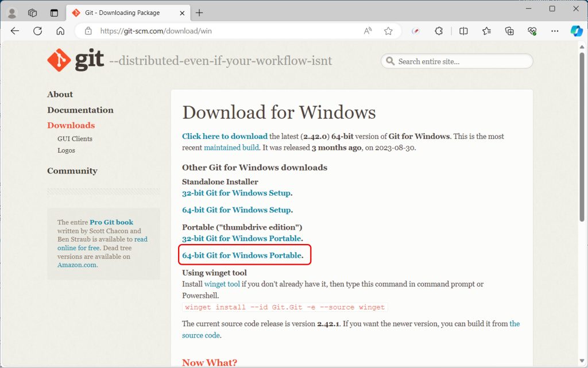Viewport: 588px width, 368px height.
Task: Open the Settings and more ellipsis menu
Action: 554,31
